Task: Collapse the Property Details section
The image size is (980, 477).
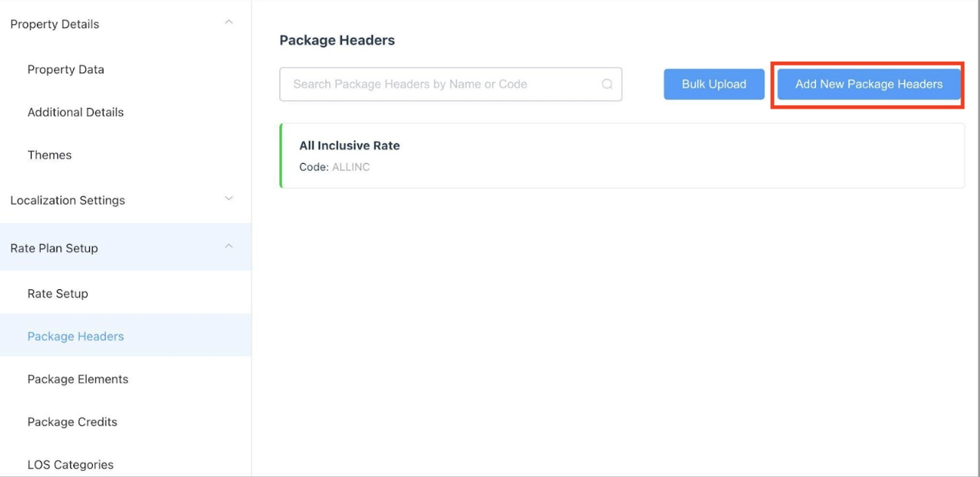Action: (x=228, y=23)
